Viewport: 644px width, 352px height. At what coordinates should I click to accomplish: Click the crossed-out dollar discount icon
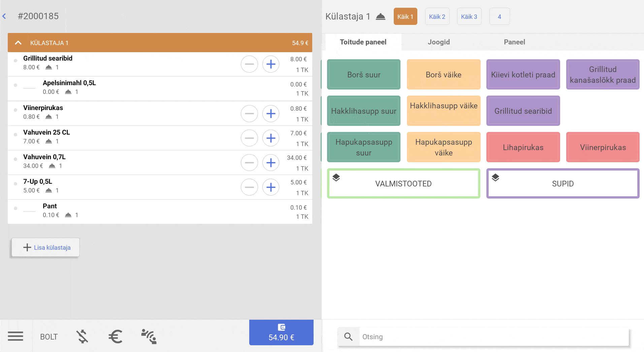(x=82, y=336)
